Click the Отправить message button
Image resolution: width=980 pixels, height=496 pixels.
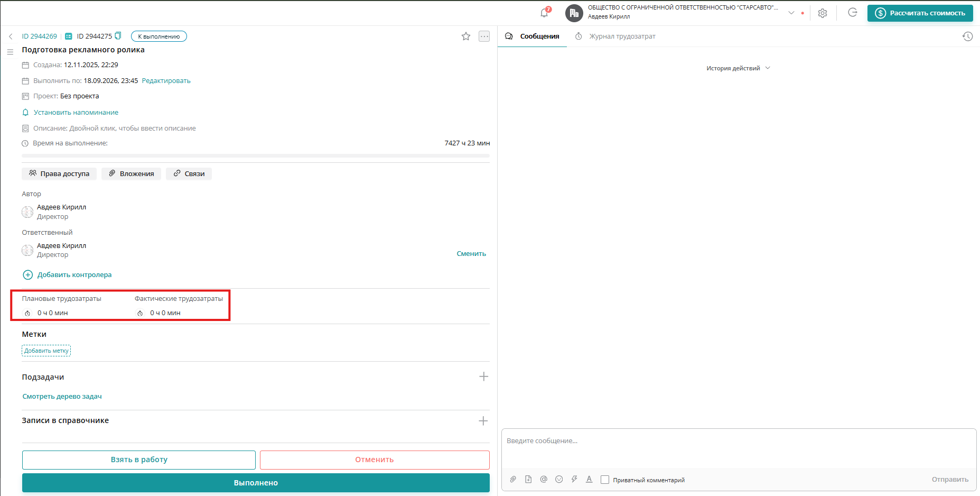pyautogui.click(x=950, y=480)
